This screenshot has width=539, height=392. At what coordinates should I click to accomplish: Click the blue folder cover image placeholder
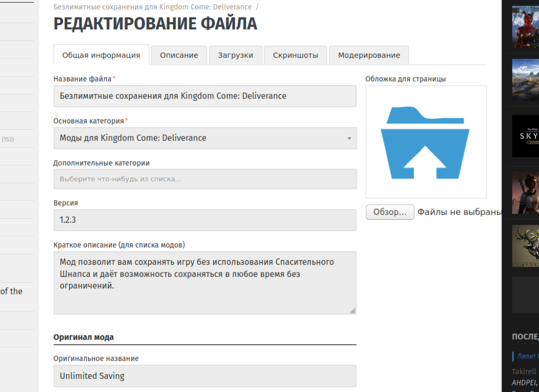pos(425,143)
